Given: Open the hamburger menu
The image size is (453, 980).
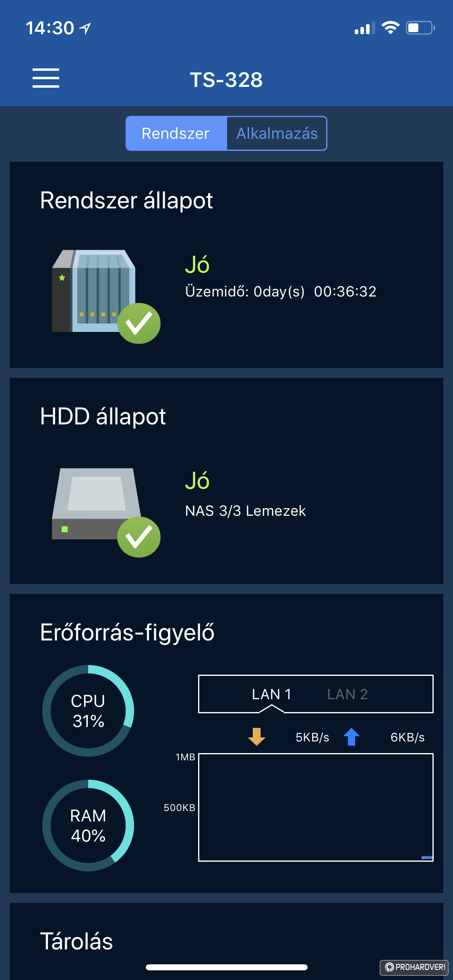Looking at the screenshot, I should coord(46,78).
